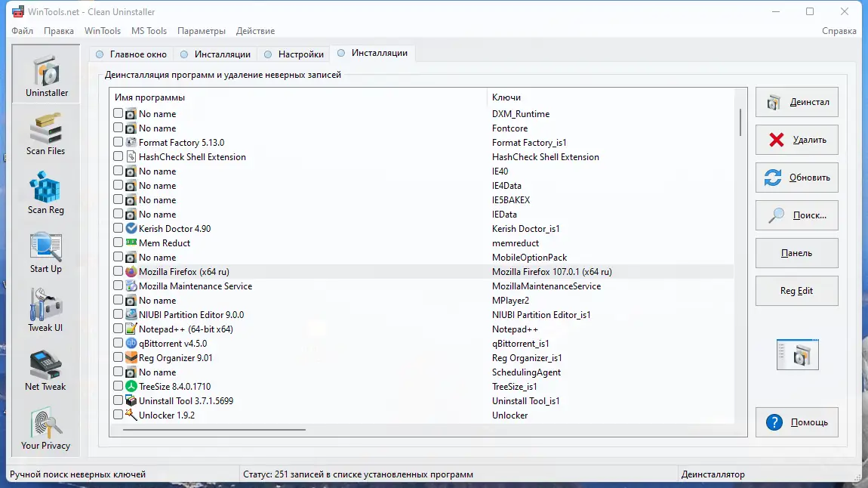
Task: Open the Файл menu
Action: point(22,31)
